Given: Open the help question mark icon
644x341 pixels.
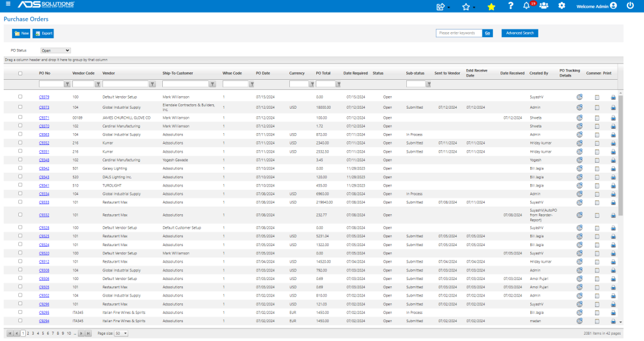Looking at the screenshot, I should [510, 6].
